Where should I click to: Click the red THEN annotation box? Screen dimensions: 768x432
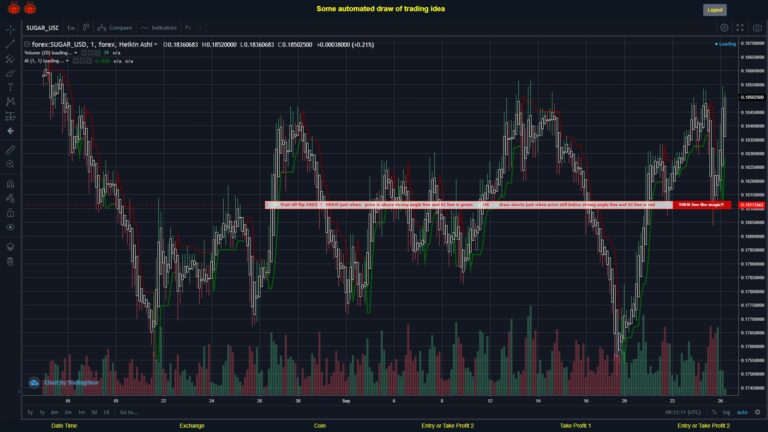tap(702, 205)
